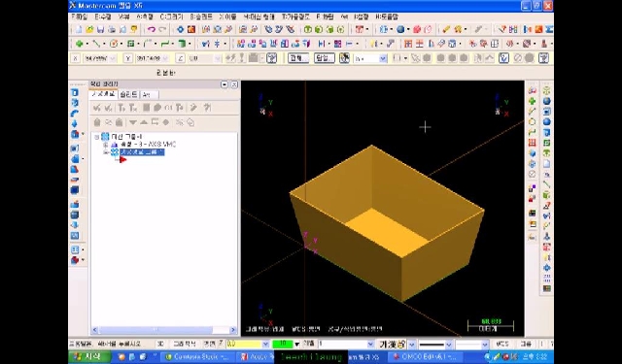
Task: Switch to the Solids tab in manager
Action: point(128,95)
